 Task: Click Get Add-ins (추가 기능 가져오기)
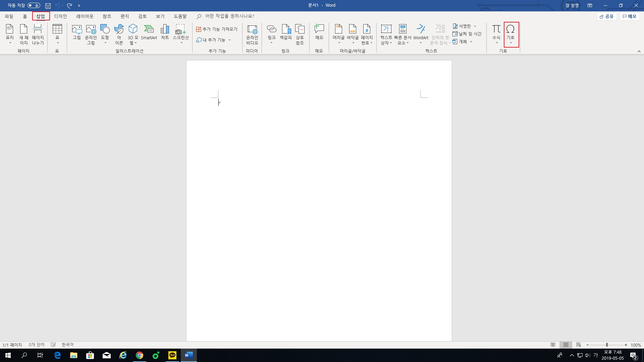217,29
